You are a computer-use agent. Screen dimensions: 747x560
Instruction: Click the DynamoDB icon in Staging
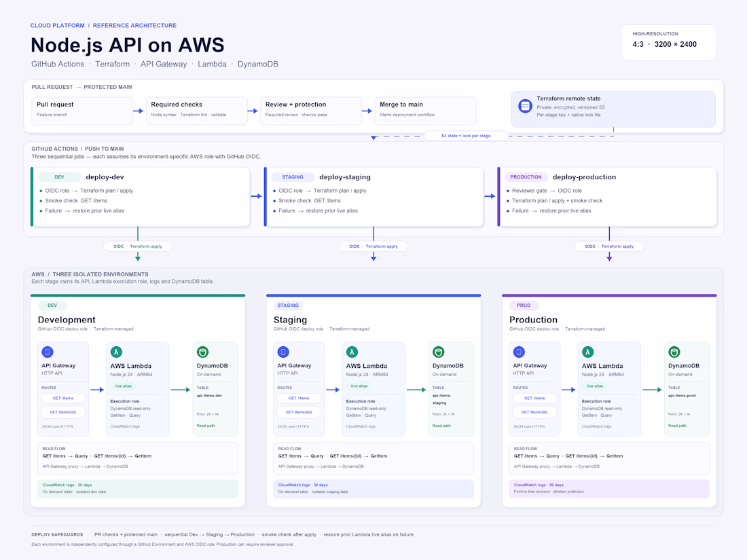click(x=438, y=352)
